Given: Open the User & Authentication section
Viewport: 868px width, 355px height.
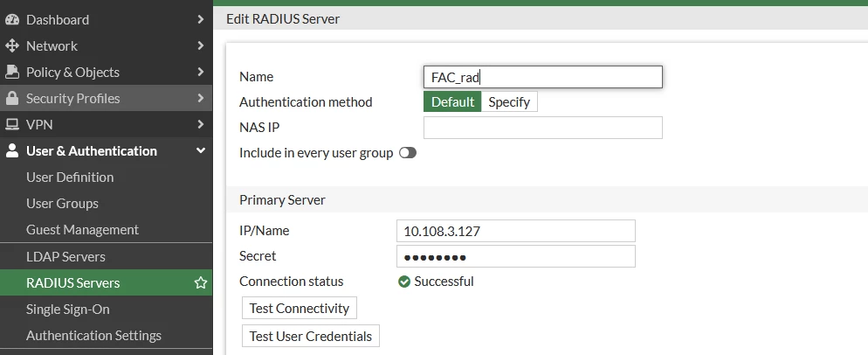Looking at the screenshot, I should [106, 151].
